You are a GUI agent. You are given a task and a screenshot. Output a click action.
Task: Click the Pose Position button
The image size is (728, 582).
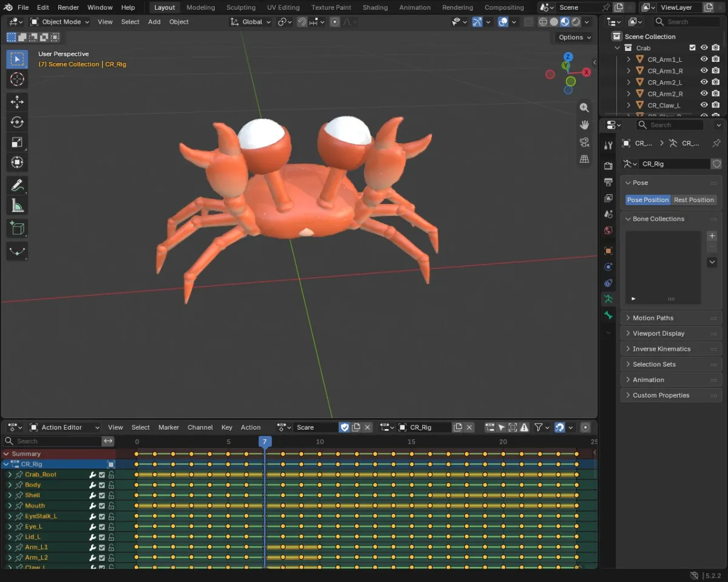click(648, 200)
